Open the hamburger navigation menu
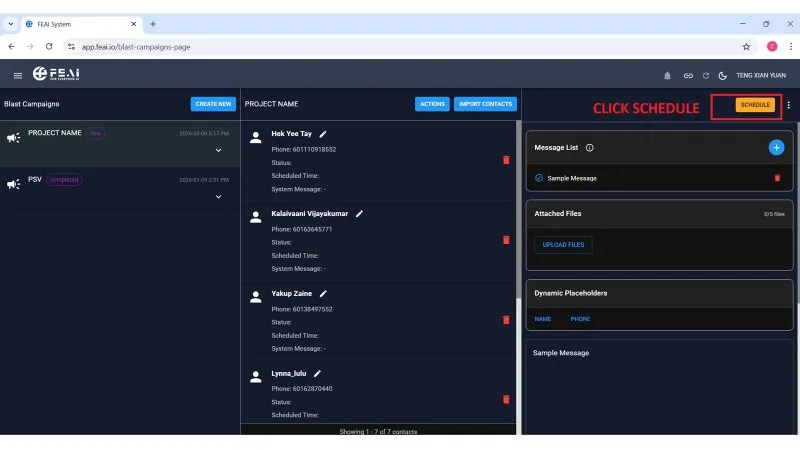The image size is (800, 450). pos(18,76)
